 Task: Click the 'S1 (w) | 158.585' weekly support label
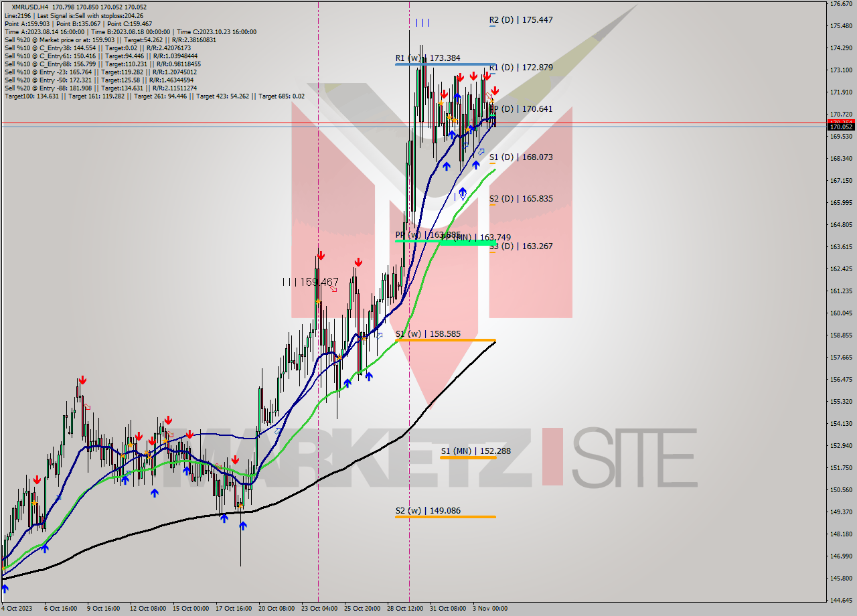(427, 333)
